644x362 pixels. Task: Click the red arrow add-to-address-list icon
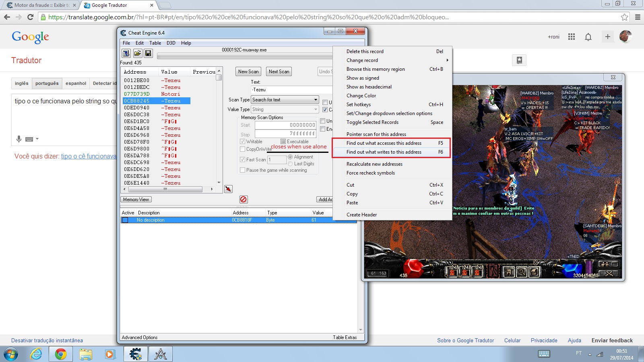click(228, 189)
